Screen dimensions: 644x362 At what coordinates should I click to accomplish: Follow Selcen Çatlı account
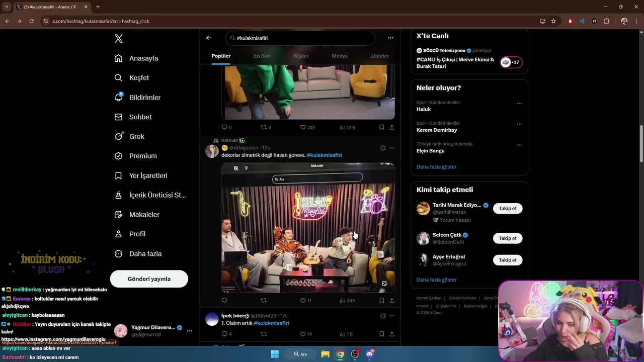pyautogui.click(x=508, y=238)
